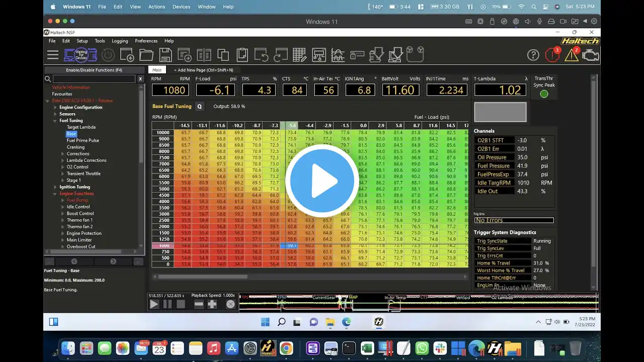Click the paste clipboard icon
Image resolution: width=644 pixels, height=362 pixels.
(242, 55)
